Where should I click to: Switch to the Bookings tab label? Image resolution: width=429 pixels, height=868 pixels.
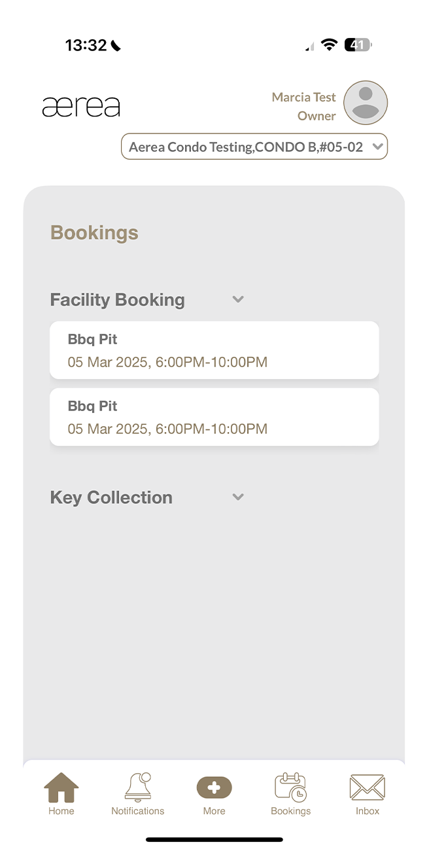[x=290, y=811]
